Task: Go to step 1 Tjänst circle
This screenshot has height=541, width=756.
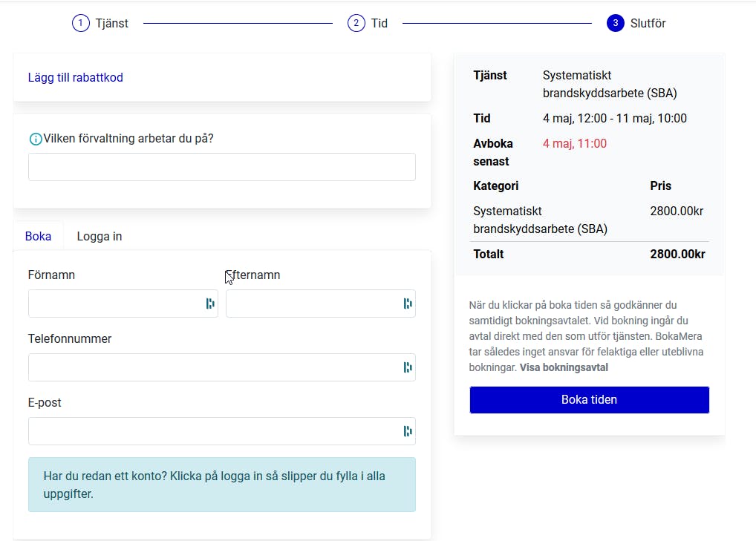Action: pyautogui.click(x=80, y=23)
